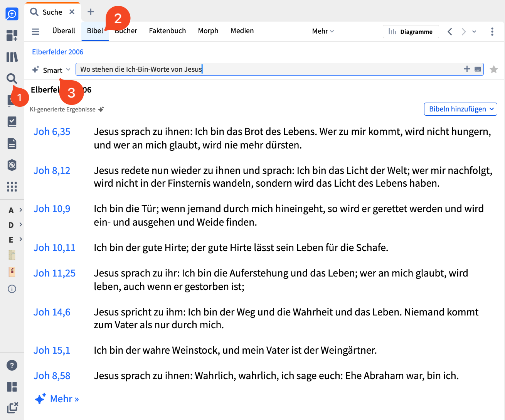The width and height of the screenshot is (505, 420).
Task: Open the first book thumbnail shortcut
Action: [x=12, y=255]
